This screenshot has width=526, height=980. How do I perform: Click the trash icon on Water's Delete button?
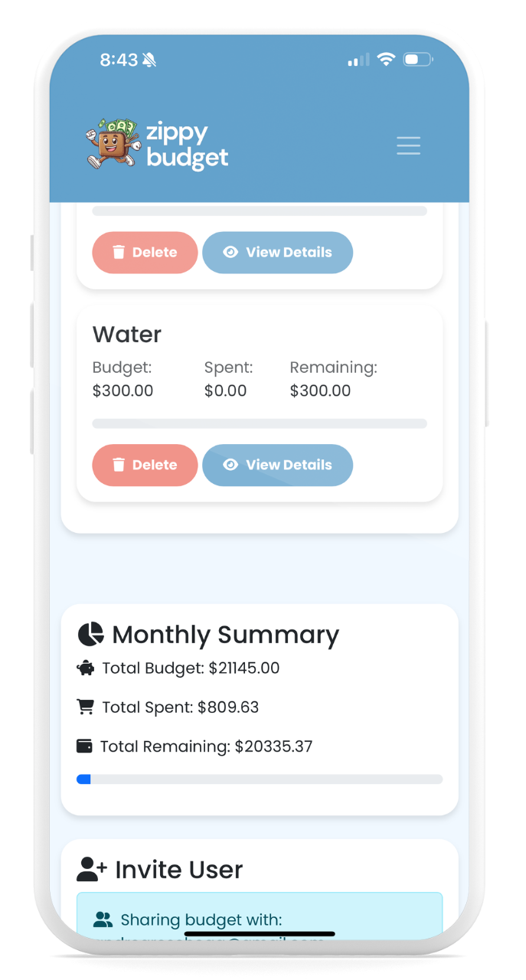(119, 465)
